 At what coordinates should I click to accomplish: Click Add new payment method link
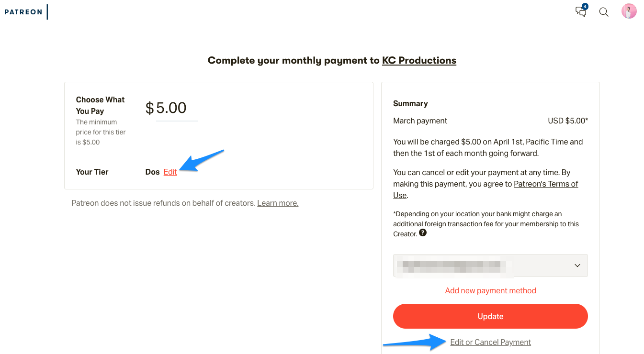(x=490, y=290)
